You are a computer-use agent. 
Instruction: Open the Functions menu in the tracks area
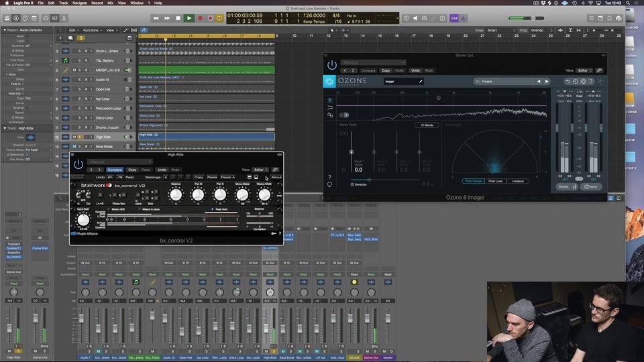pyautogui.click(x=92, y=30)
